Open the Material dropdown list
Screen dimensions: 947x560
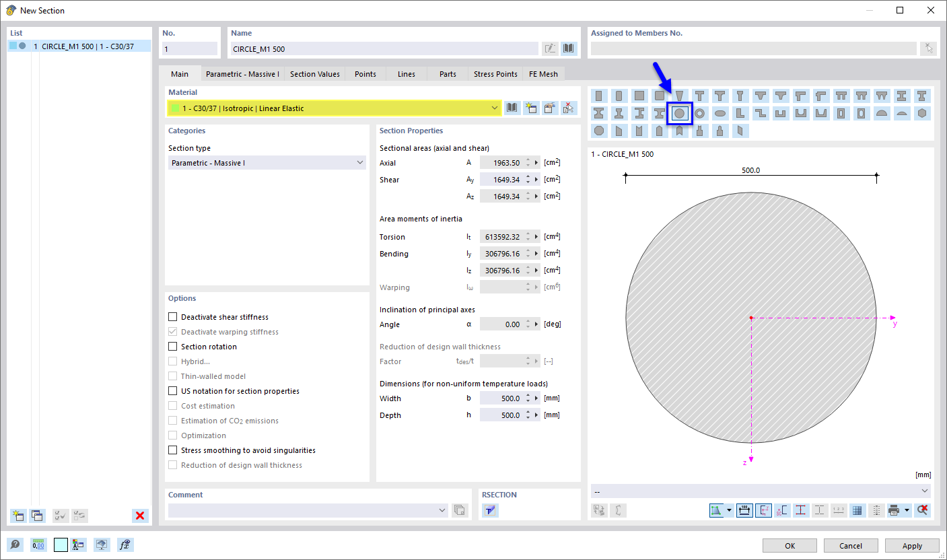click(x=495, y=108)
